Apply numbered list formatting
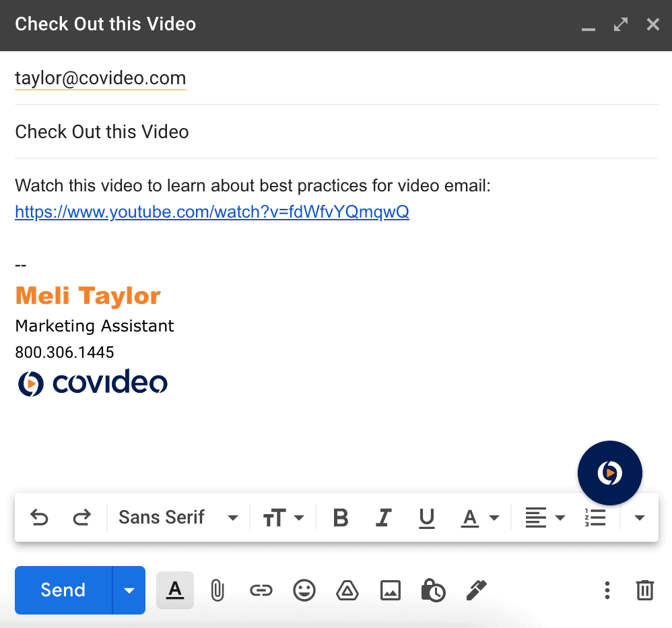 click(x=595, y=517)
